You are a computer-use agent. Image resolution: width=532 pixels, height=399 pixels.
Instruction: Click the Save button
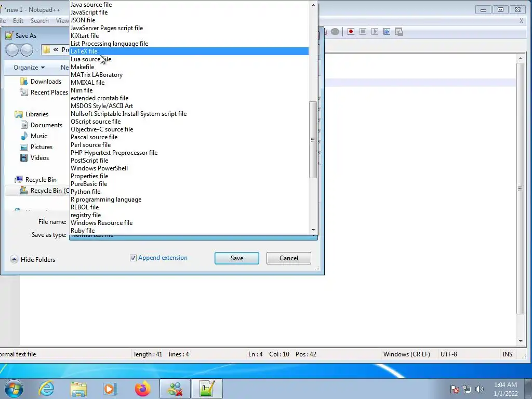[237, 258]
